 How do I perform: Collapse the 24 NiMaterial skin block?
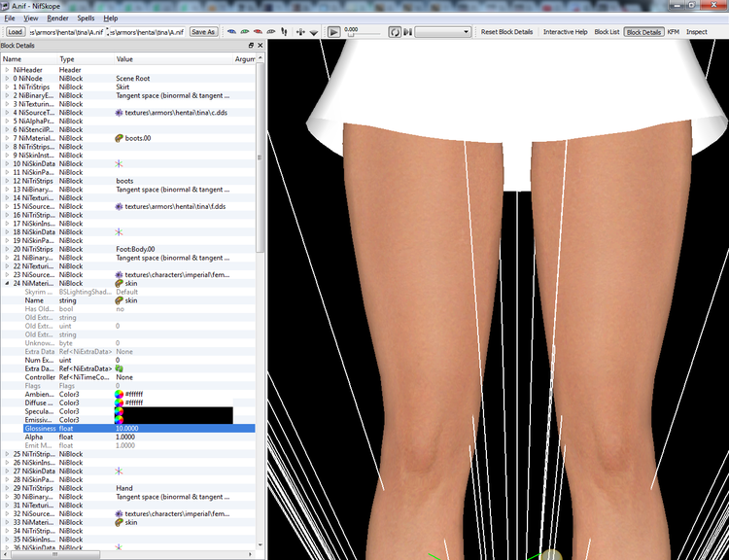pyautogui.click(x=7, y=283)
